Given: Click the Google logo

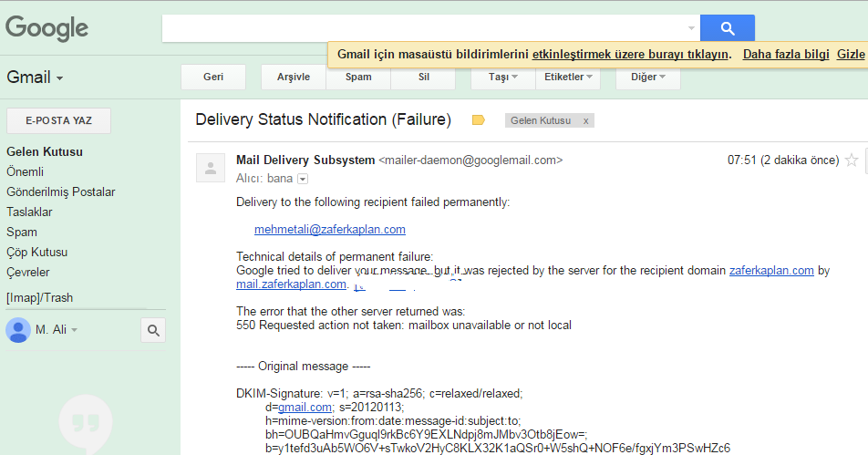Looking at the screenshot, I should coord(47,28).
